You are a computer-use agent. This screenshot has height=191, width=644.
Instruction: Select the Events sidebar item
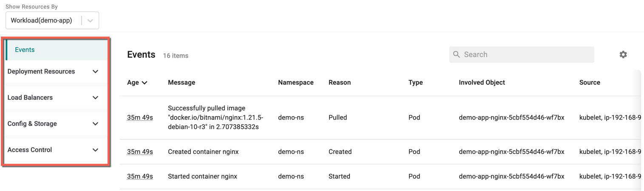coord(57,50)
